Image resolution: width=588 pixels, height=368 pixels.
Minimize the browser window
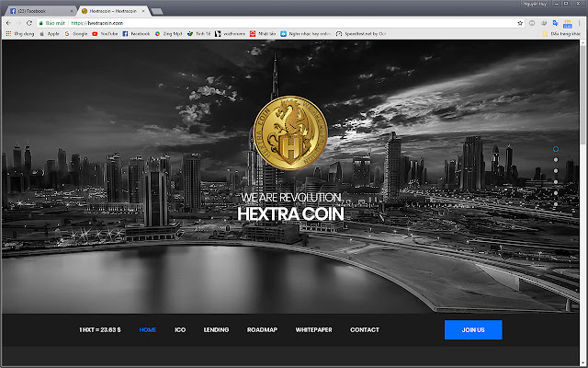coord(557,4)
